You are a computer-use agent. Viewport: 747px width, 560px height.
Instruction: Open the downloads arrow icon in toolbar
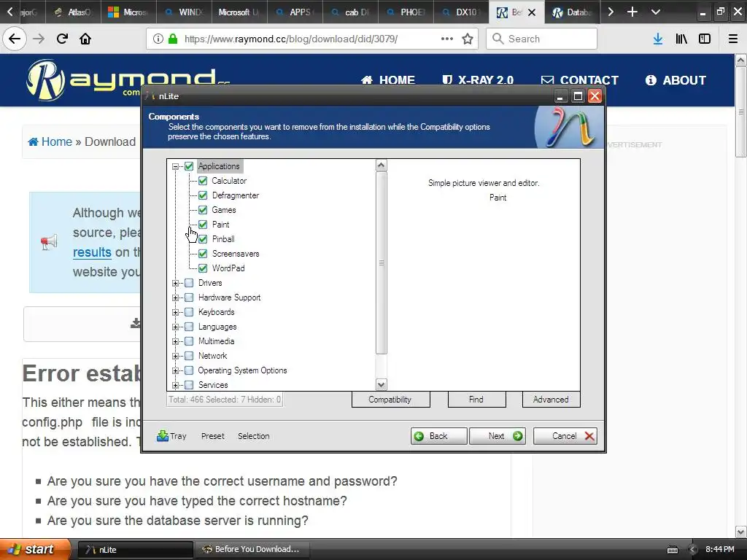(x=658, y=39)
